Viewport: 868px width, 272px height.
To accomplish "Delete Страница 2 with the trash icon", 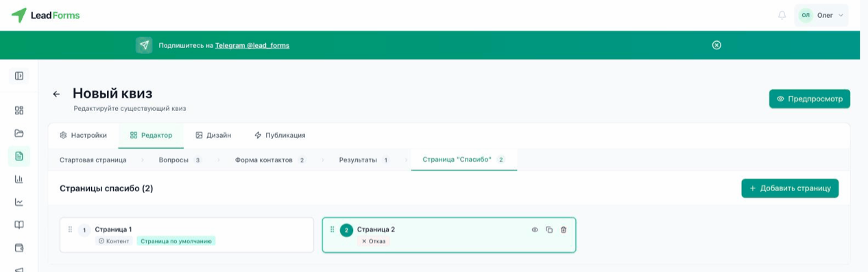I will click(564, 230).
